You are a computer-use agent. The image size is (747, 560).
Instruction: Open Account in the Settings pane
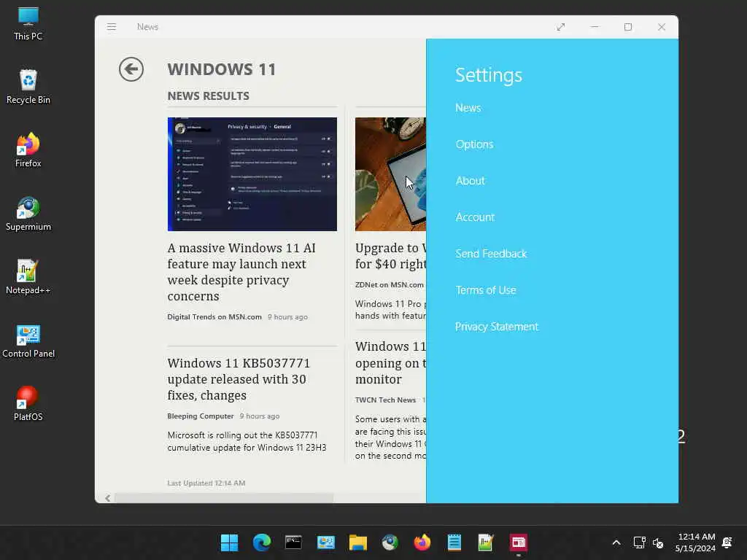(x=475, y=217)
